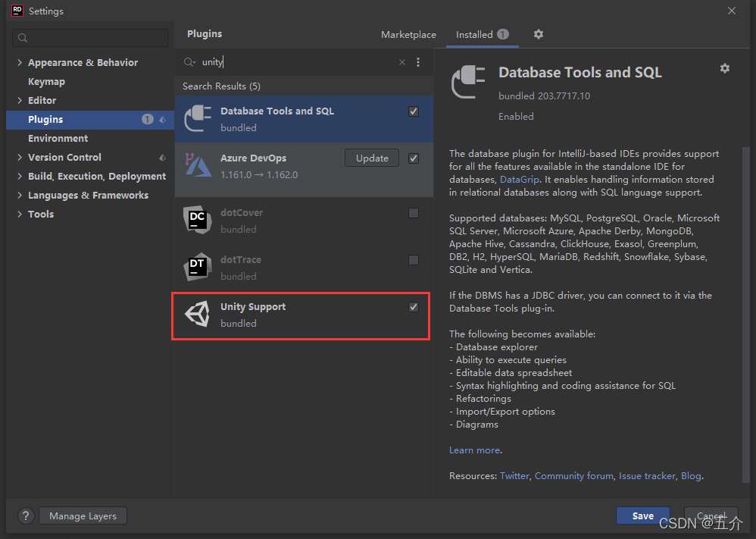Image resolution: width=756 pixels, height=539 pixels.
Task: Open Environment settings page
Action: click(58, 139)
